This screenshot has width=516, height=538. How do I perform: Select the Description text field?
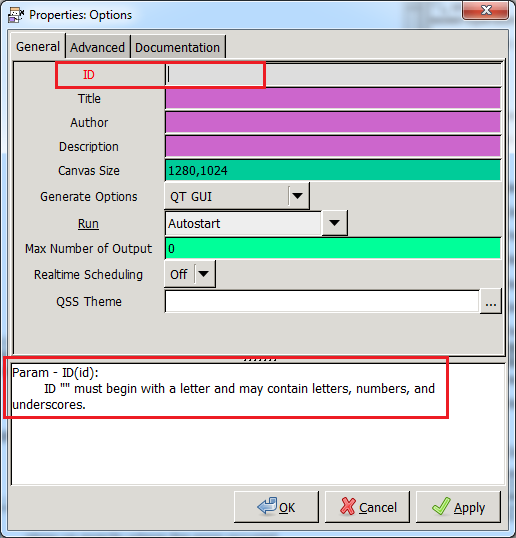[333, 147]
